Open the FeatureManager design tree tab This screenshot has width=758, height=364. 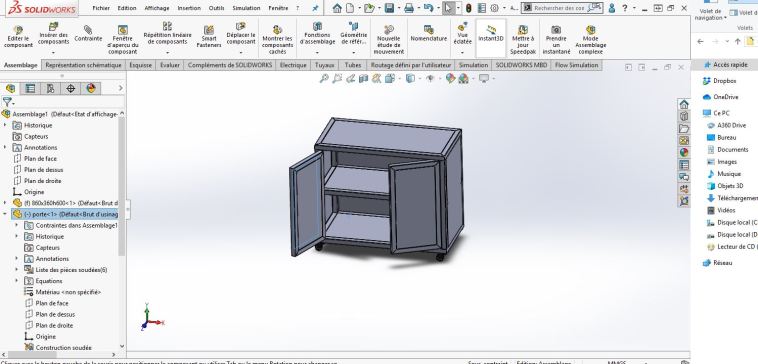(x=11, y=88)
